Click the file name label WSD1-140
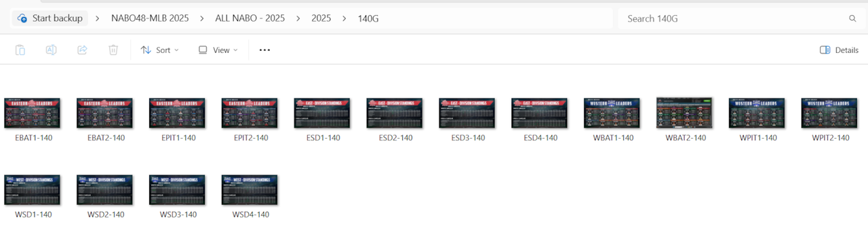 click(33, 215)
